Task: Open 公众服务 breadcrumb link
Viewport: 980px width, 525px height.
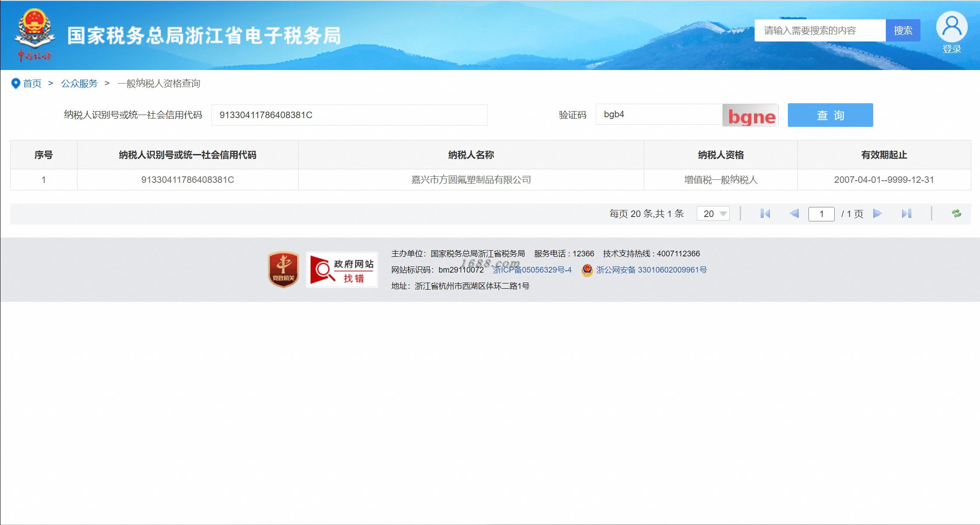Action: [x=79, y=84]
